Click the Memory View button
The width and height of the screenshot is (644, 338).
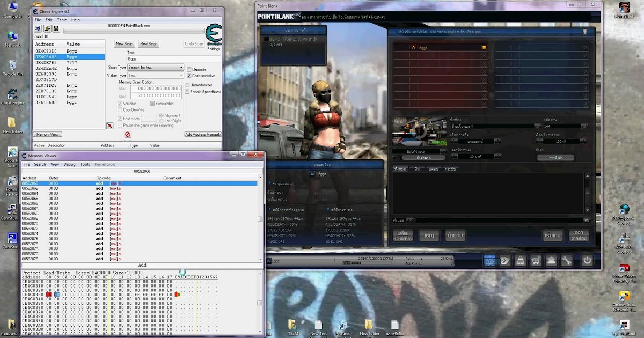[48, 134]
